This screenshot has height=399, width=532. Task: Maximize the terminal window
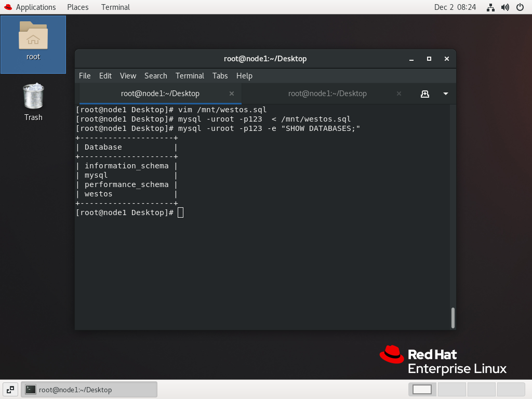click(429, 59)
